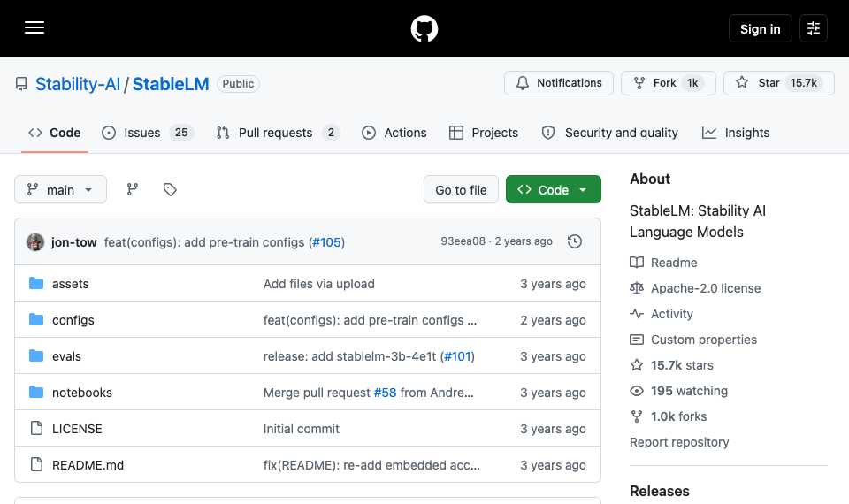Image resolution: width=849 pixels, height=504 pixels.
Task: Open the assets folder name
Action: tap(71, 284)
